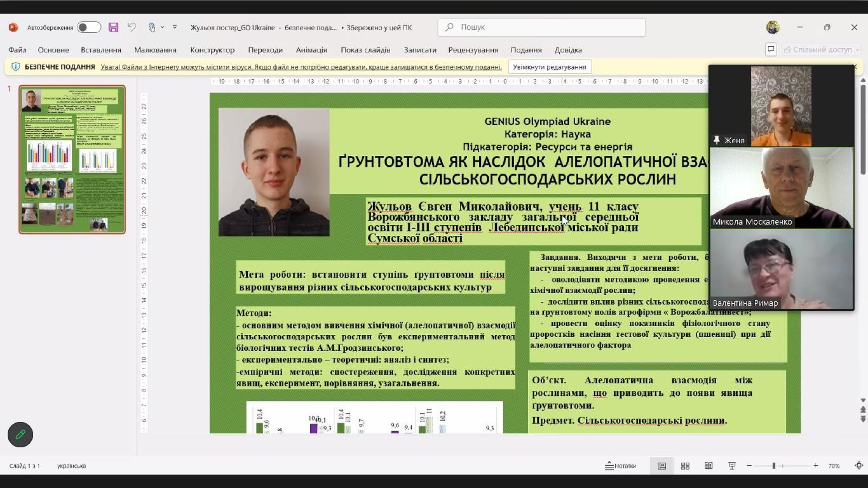Open the Записати tab
This screenshot has width=868, height=488.
point(420,50)
